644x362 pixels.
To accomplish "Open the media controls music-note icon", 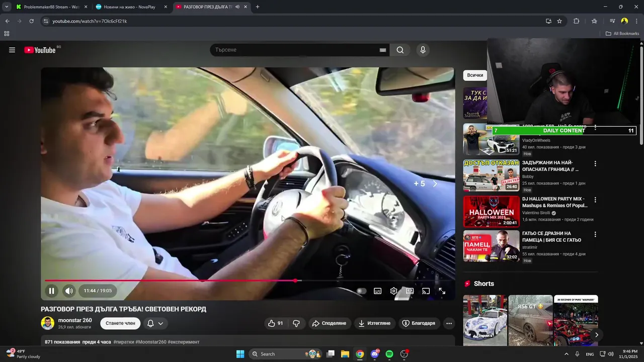I will 612,21.
